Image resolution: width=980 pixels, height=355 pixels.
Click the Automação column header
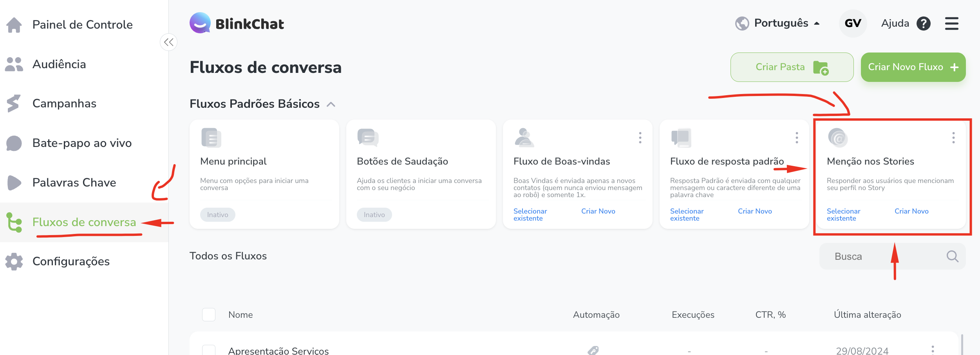(596, 315)
